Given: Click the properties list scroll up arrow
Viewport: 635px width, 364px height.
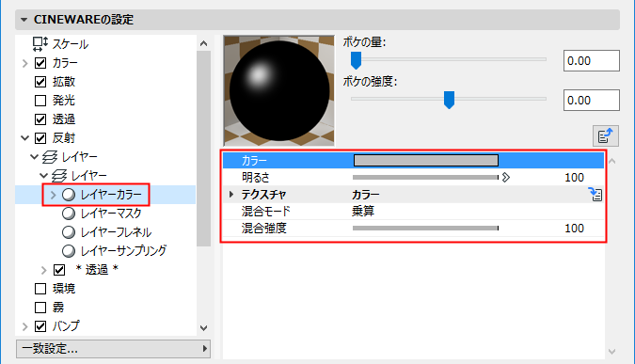Looking at the screenshot, I should [x=611, y=161].
